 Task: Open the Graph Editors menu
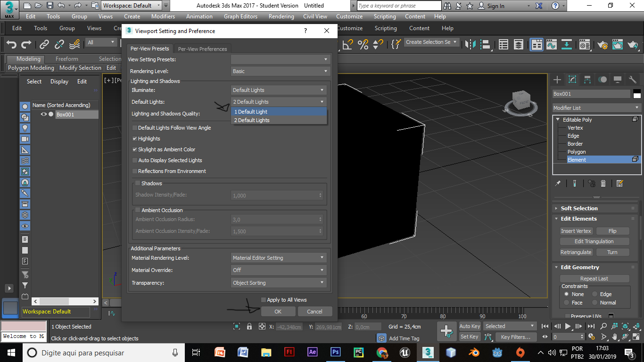pyautogui.click(x=240, y=16)
